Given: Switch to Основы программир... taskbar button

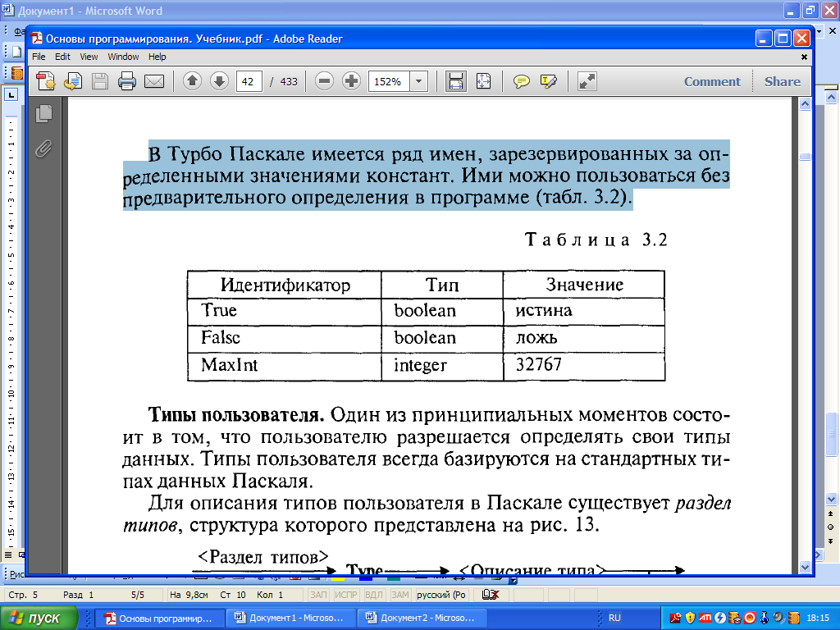Looking at the screenshot, I should (x=158, y=618).
